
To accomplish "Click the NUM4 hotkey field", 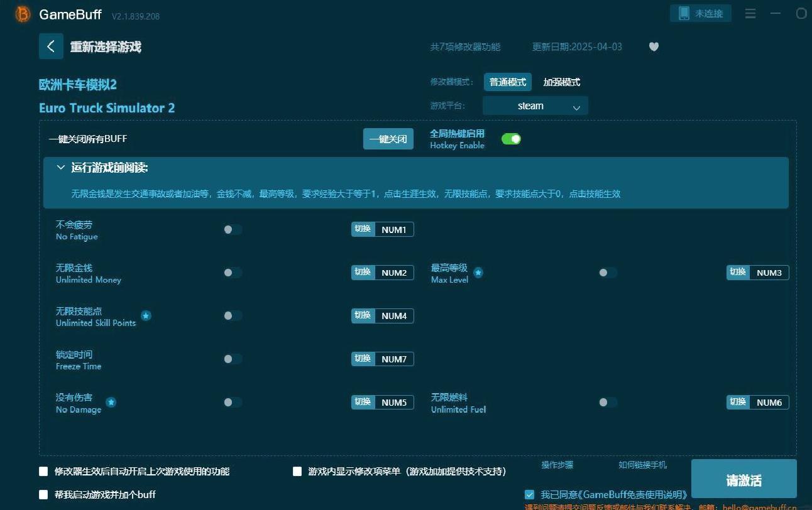I will 394,316.
